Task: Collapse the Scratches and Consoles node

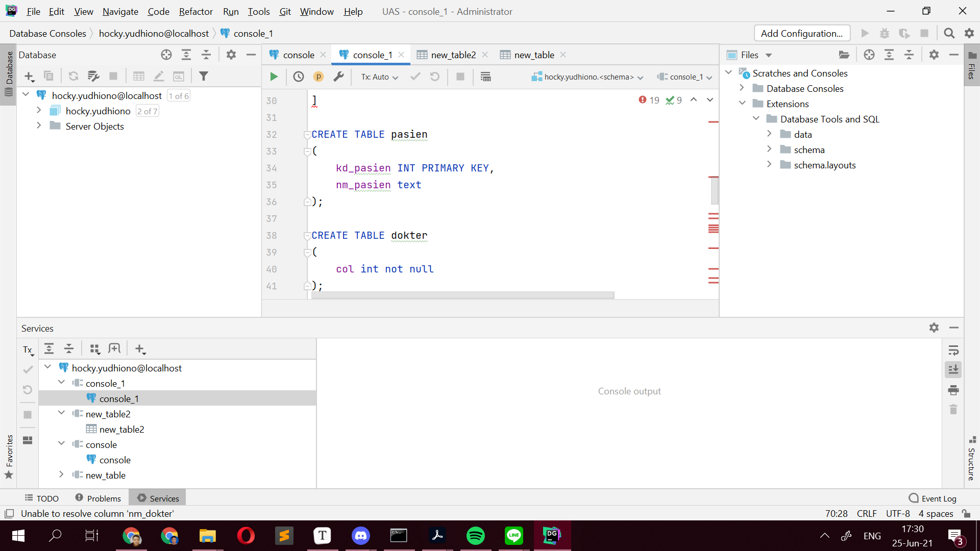Action: (728, 72)
